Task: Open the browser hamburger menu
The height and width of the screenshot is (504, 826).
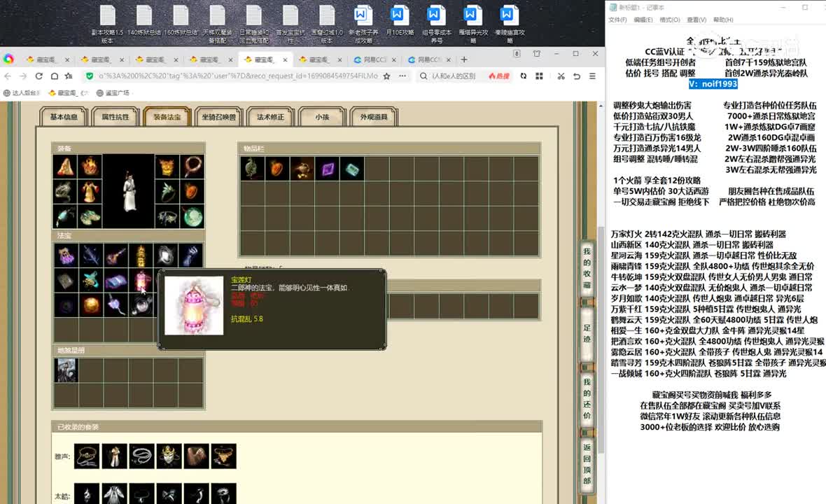Action: (x=592, y=76)
